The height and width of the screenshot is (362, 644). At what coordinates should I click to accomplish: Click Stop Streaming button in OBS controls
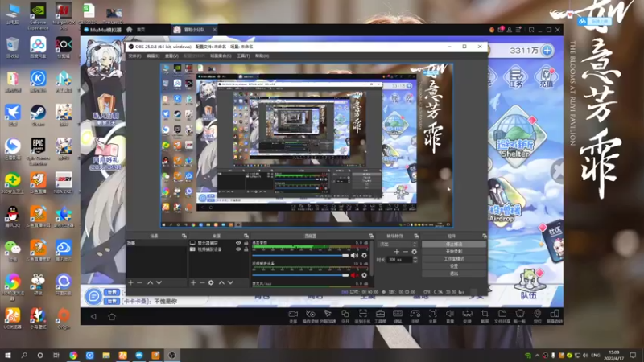coord(454,245)
